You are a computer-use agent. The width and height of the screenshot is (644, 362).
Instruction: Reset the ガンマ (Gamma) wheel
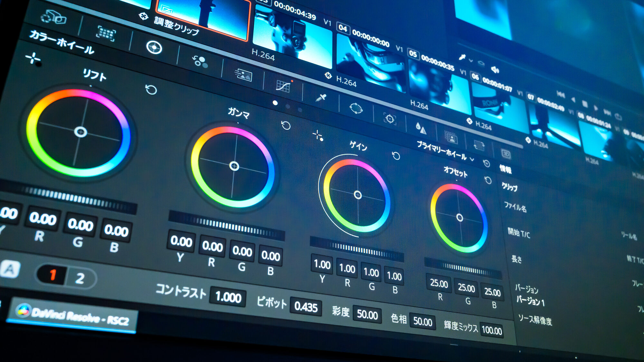pos(286,125)
